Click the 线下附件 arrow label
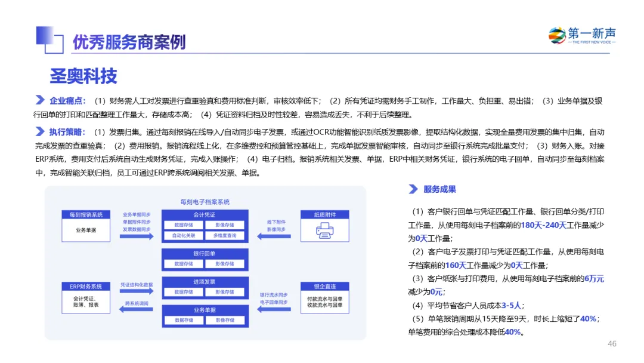This screenshot has width=644, height=363. [276, 222]
